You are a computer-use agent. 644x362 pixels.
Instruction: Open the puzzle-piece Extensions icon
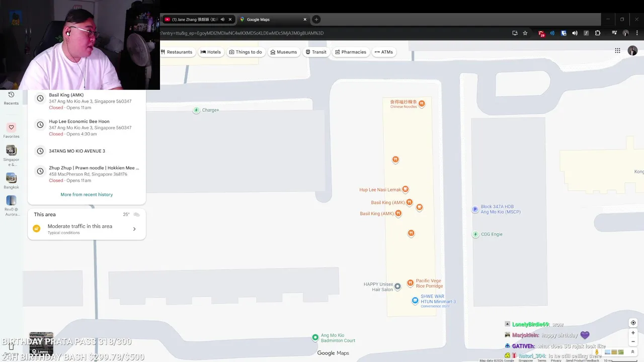pyautogui.click(x=598, y=33)
